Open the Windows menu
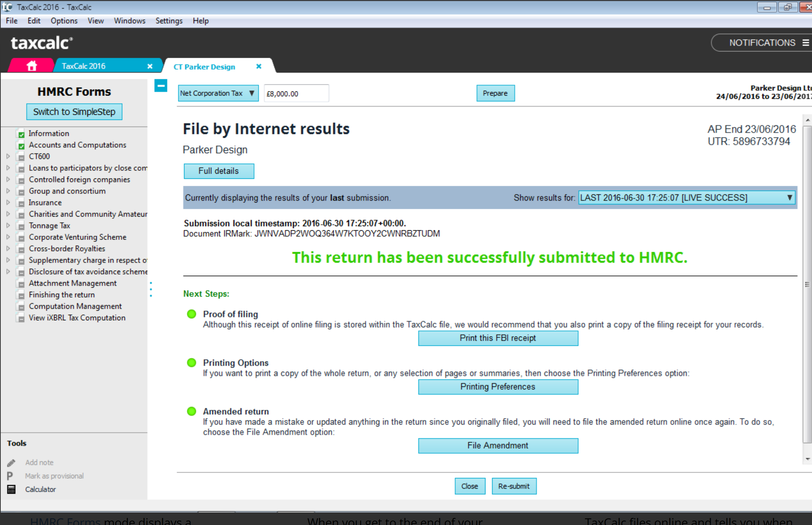812x525 pixels. coord(130,21)
